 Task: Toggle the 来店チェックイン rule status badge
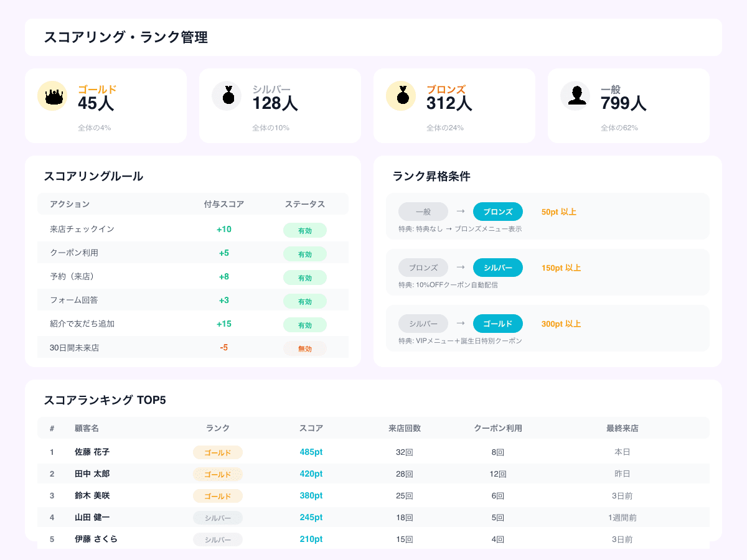(x=305, y=230)
